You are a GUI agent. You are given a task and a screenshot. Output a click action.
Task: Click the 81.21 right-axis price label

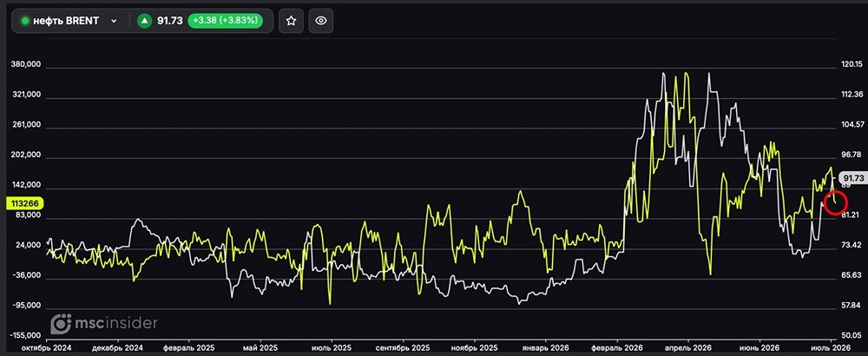[852, 214]
